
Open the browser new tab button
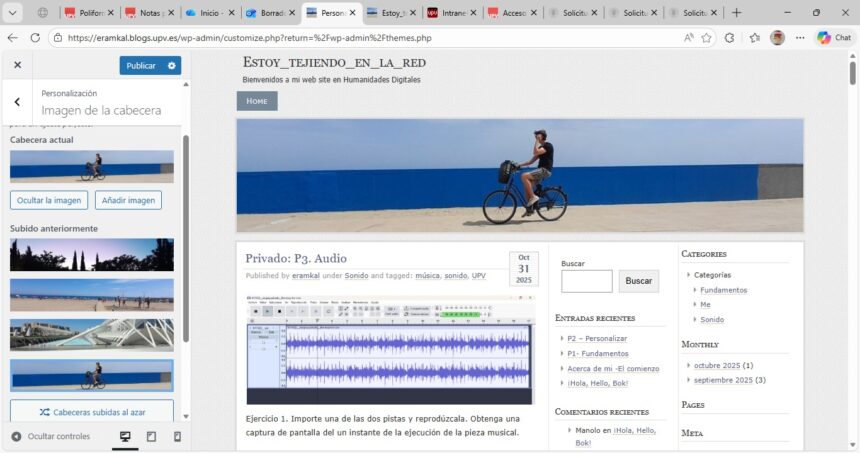pos(737,13)
